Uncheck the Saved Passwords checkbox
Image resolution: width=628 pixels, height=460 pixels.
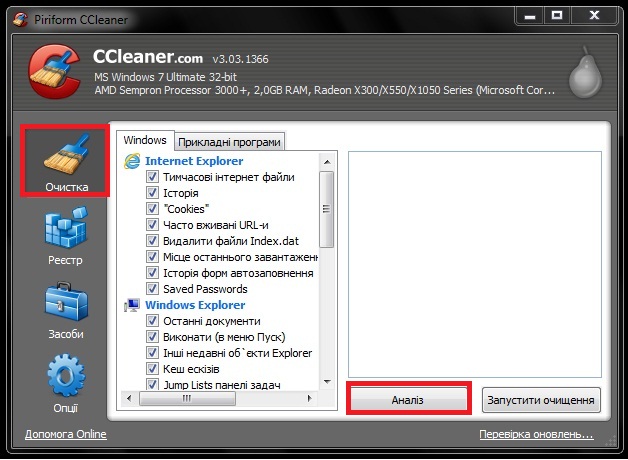(152, 289)
